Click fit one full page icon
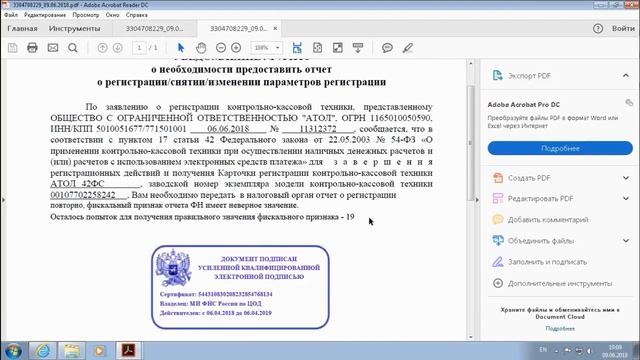The image size is (640, 360). click(x=317, y=48)
